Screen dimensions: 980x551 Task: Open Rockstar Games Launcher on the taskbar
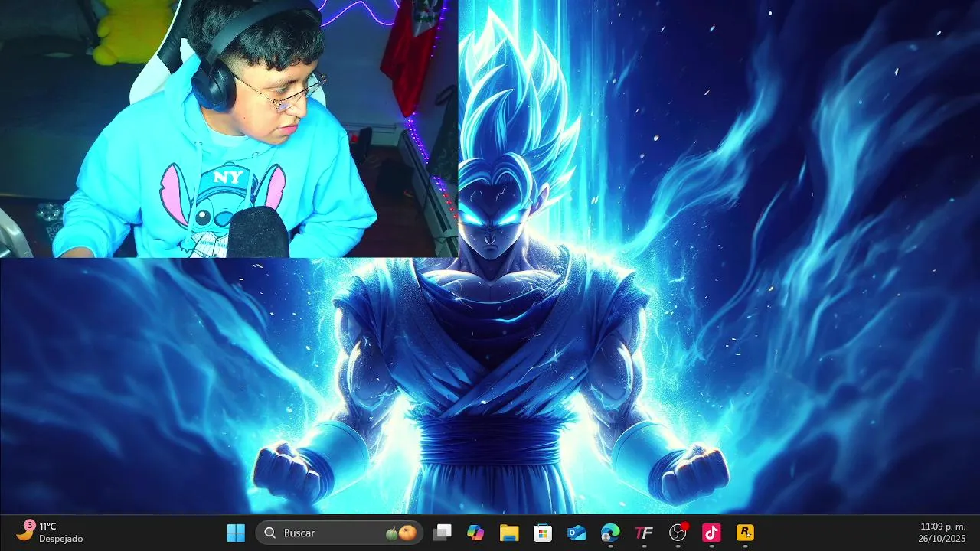(x=745, y=533)
